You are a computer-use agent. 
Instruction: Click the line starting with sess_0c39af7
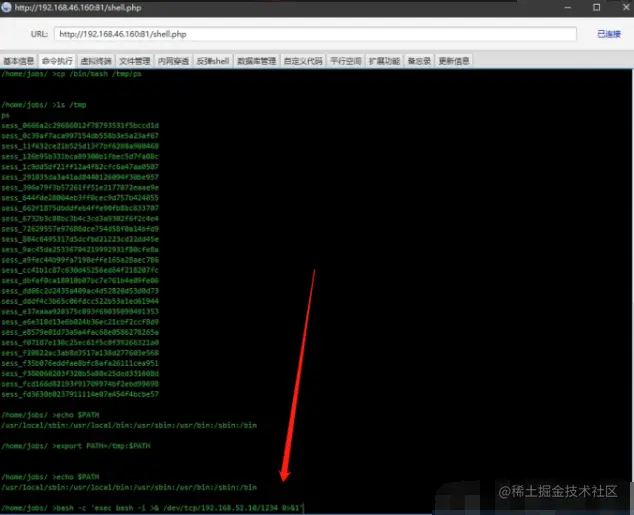tap(80, 136)
